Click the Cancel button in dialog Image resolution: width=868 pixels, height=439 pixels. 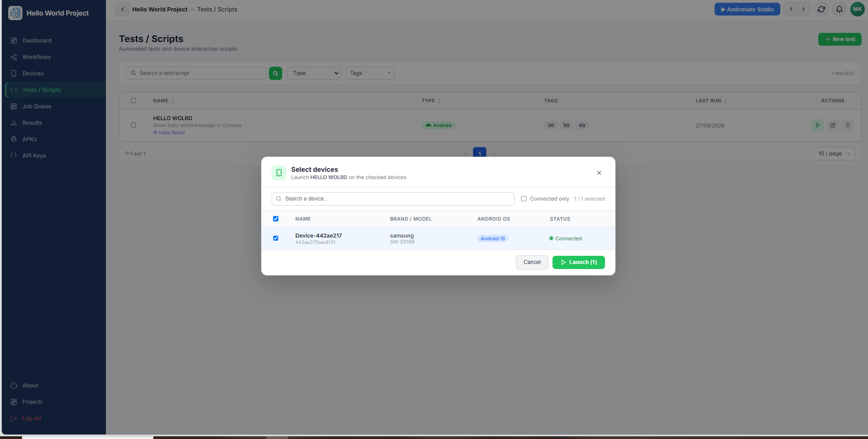click(532, 262)
